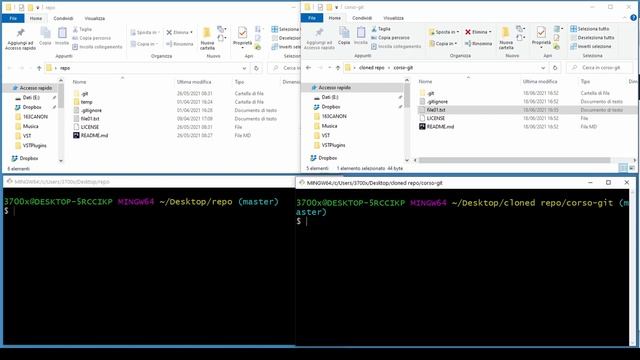Open Visualizza tab in corso-git window
The height and width of the screenshot is (360, 640).
tap(393, 18)
